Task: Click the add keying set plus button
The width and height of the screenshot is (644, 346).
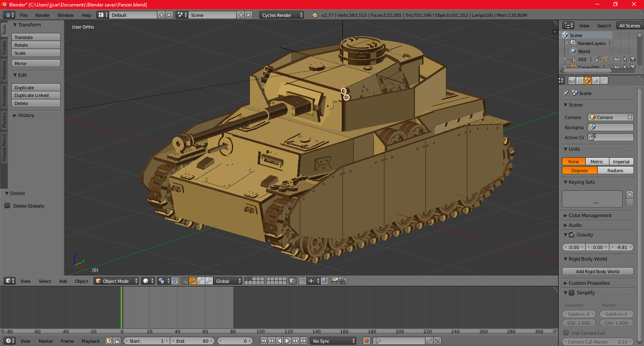Action: click(x=630, y=194)
